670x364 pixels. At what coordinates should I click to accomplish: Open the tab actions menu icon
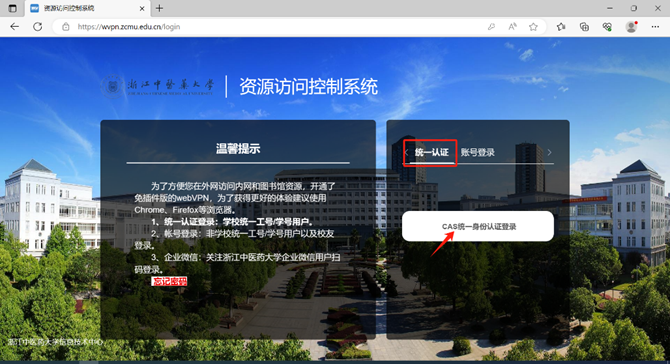(x=12, y=8)
